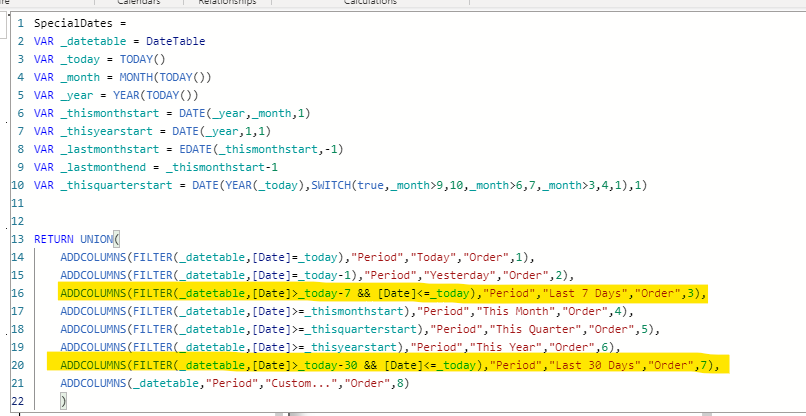The height and width of the screenshot is (416, 806).
Task: Click the "Last 30 Days" string
Action: 595,365
